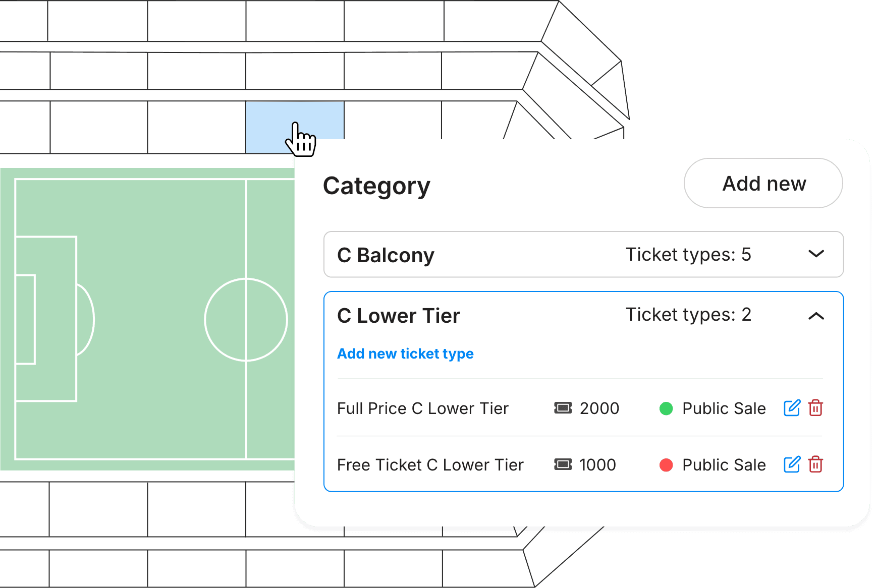Click Add new ticket type link
The width and height of the screenshot is (876, 588).
[405, 354]
